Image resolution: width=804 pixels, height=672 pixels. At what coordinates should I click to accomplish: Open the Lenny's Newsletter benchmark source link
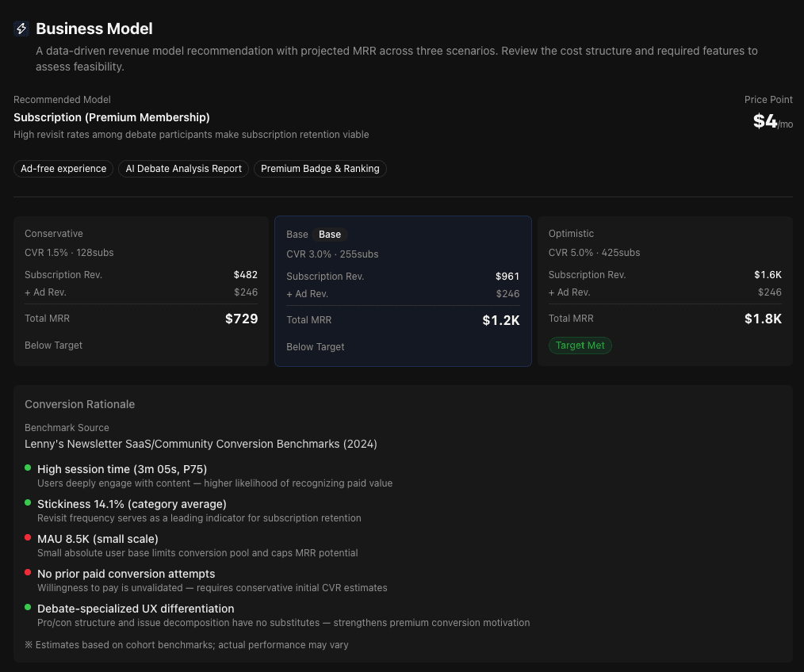(201, 444)
